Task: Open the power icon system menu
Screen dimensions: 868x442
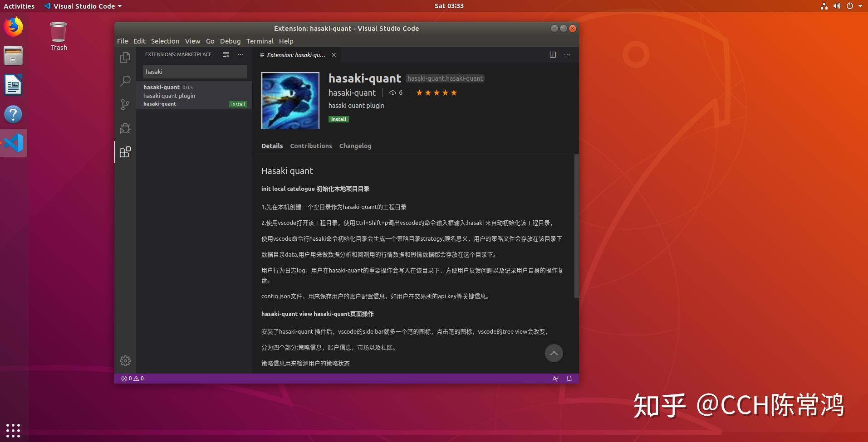Action: (849, 6)
